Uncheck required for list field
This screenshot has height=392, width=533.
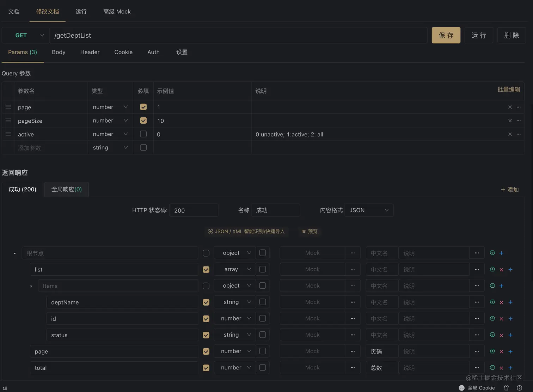pyautogui.click(x=206, y=269)
